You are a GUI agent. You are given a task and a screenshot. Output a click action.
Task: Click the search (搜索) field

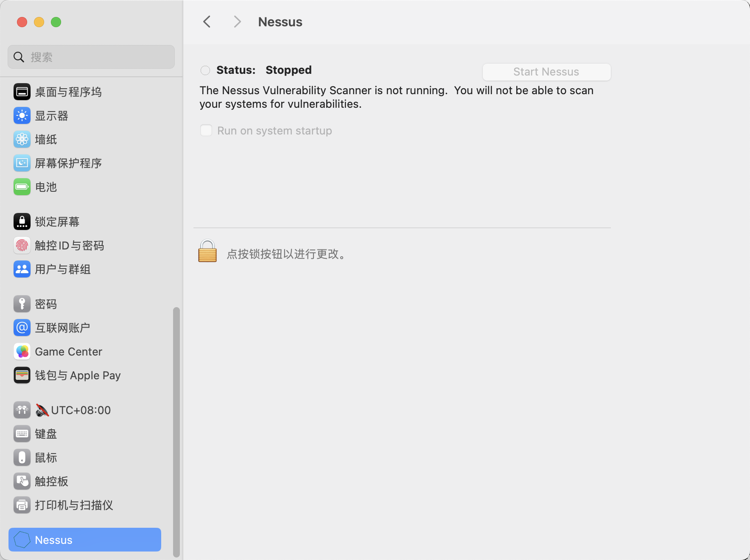point(91,57)
